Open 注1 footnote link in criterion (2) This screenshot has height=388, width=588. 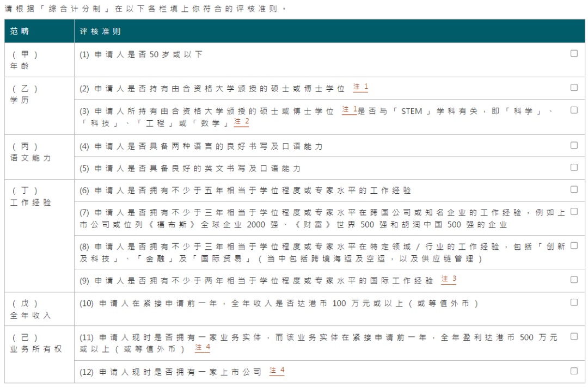tap(360, 87)
